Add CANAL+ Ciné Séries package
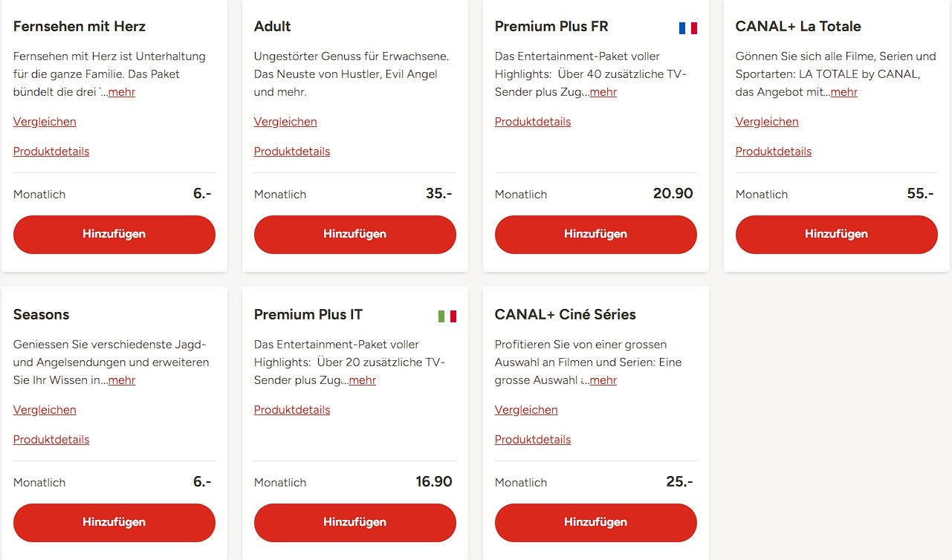The height and width of the screenshot is (560, 952). (x=595, y=522)
